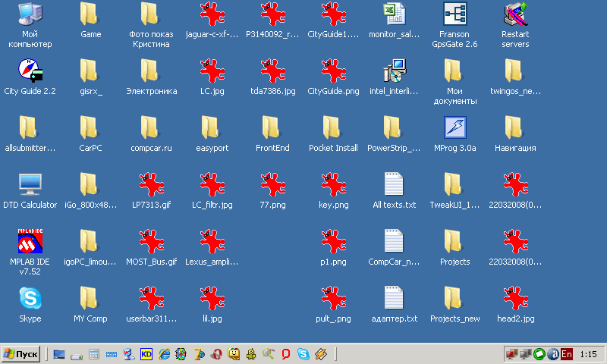Select the monitor_sal Excel file icon
This screenshot has width=607, height=364.
pos(394,14)
